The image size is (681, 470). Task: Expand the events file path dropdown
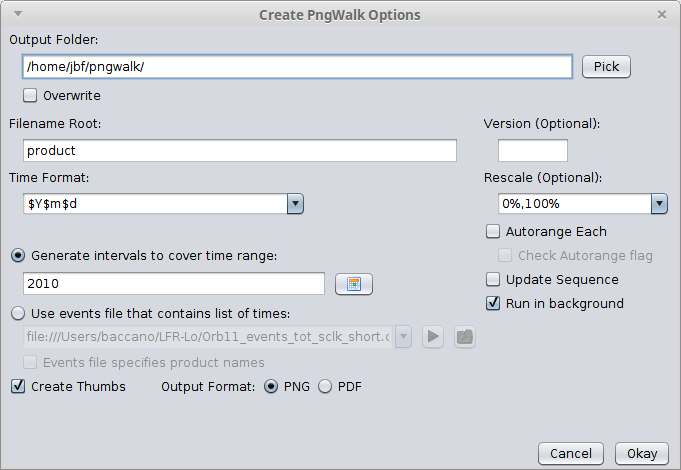(403, 337)
